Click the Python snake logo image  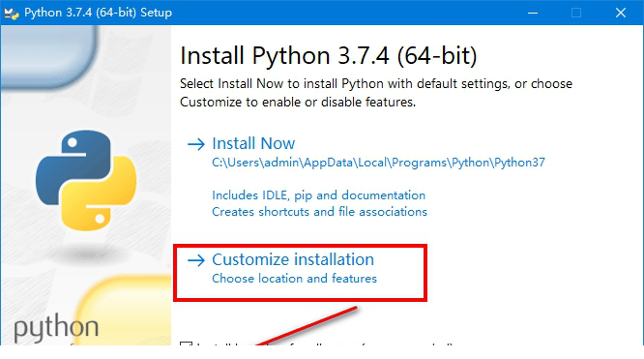tap(86, 180)
